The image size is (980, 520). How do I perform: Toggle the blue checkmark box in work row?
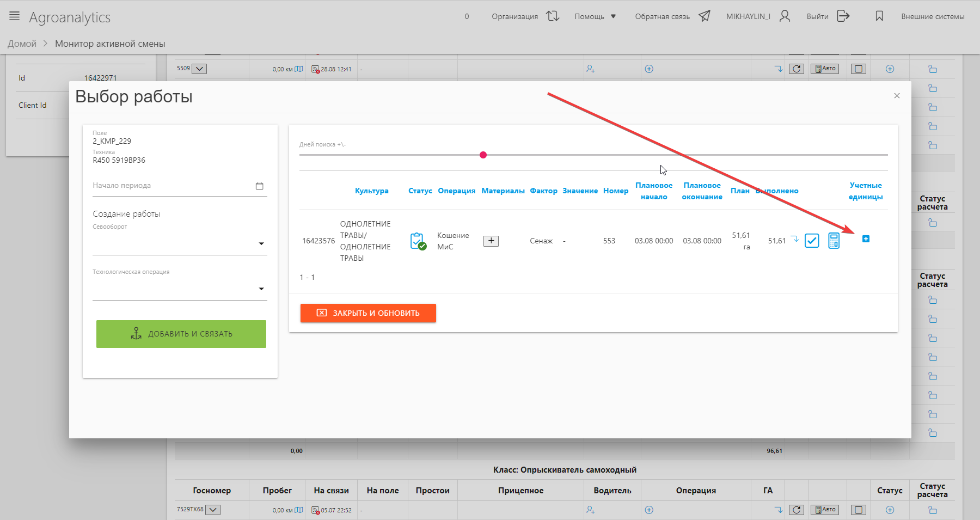812,240
